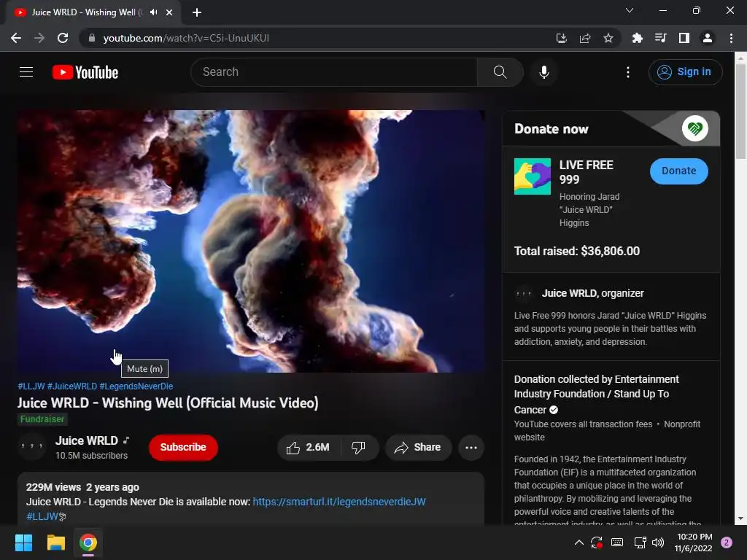Click the LIVE FREE 999 logo thumbnail
747x560 pixels.
point(532,176)
